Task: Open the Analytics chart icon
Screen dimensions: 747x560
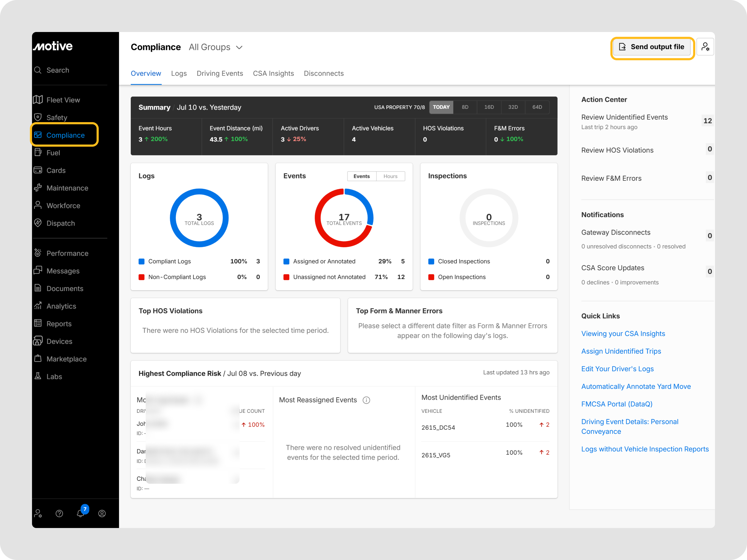Action: pyautogui.click(x=38, y=306)
